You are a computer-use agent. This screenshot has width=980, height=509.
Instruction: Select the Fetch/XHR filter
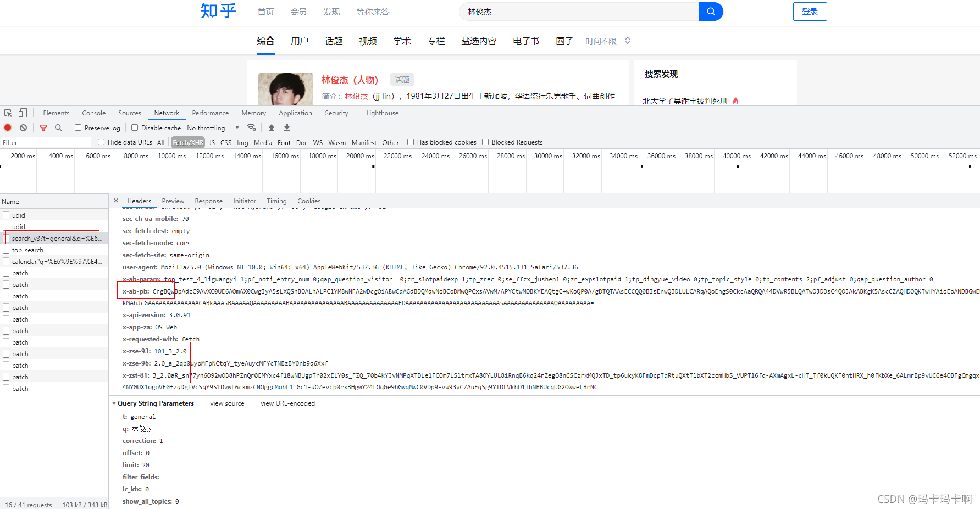188,142
